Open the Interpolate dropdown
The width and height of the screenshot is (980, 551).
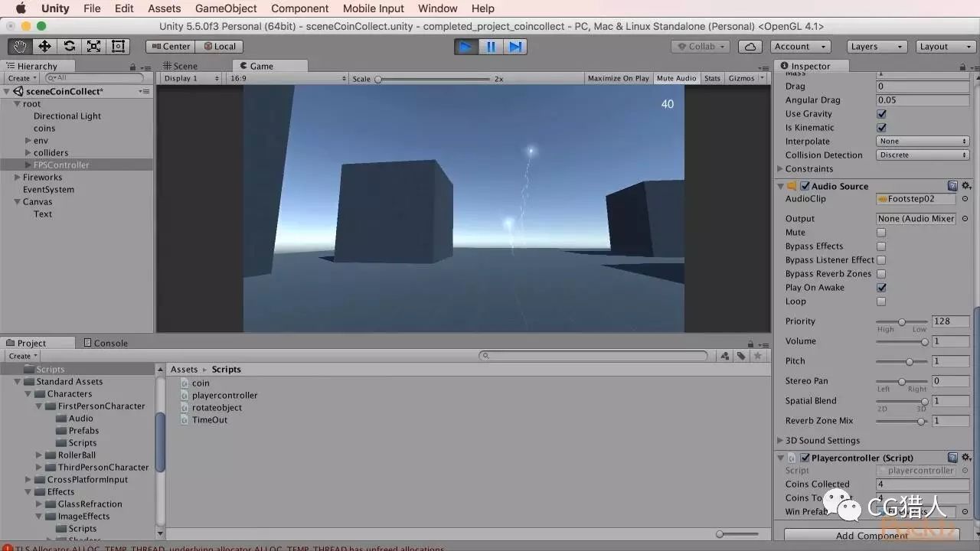[923, 142]
